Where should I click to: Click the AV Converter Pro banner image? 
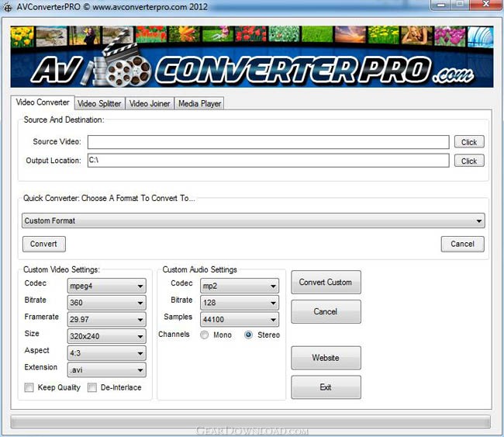tap(252, 57)
